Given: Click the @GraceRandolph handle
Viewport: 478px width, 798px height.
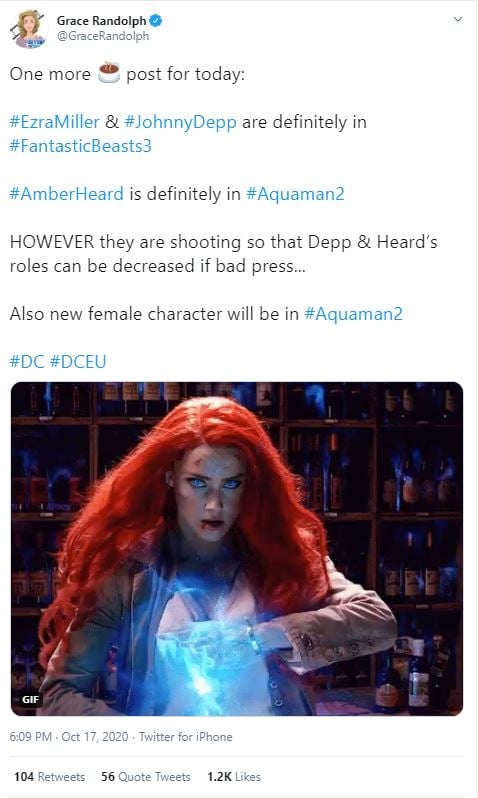Looking at the screenshot, I should (x=103, y=36).
